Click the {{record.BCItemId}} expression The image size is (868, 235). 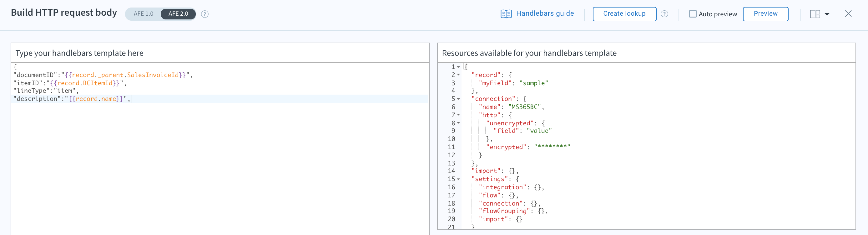click(84, 83)
